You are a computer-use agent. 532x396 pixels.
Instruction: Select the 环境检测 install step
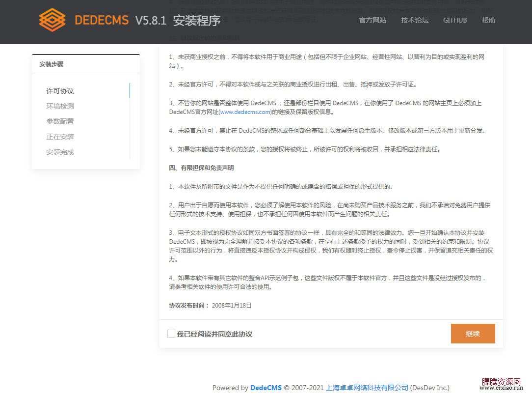point(60,106)
